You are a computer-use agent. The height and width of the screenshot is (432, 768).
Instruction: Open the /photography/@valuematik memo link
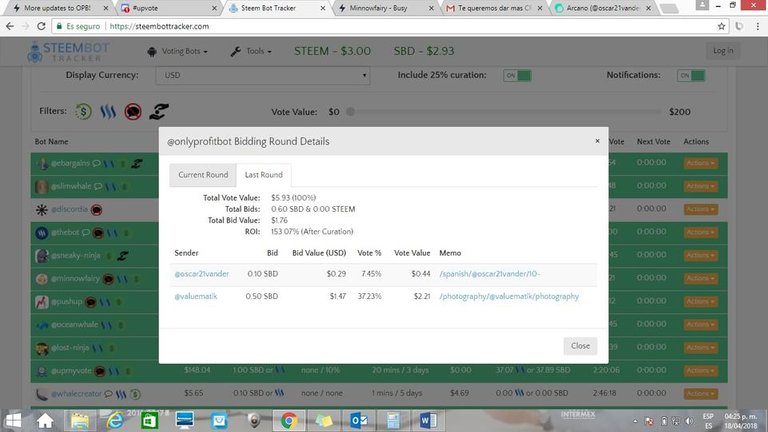coord(509,296)
